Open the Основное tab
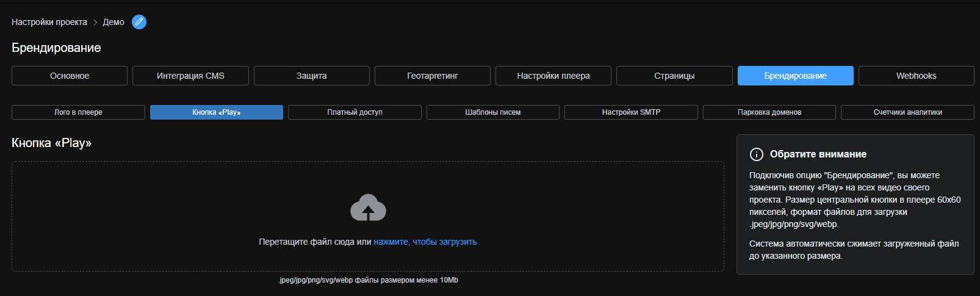The height and width of the screenshot is (296, 980). tap(70, 76)
